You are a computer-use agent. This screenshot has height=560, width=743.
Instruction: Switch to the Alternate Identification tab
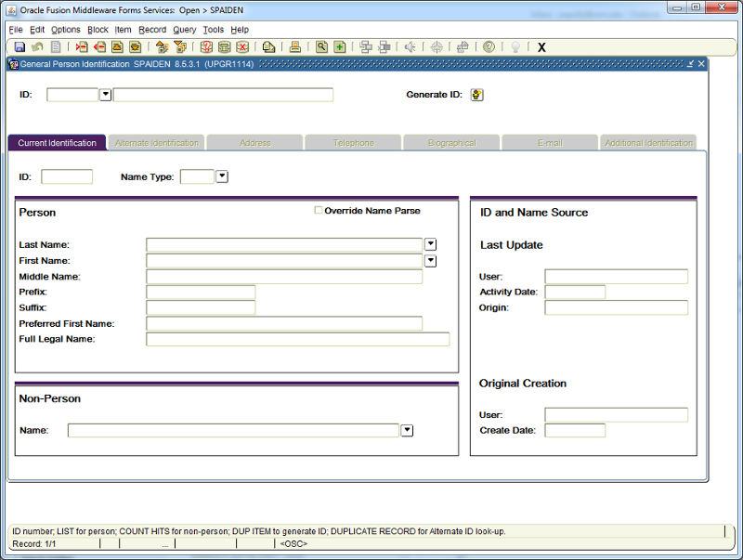[x=156, y=143]
